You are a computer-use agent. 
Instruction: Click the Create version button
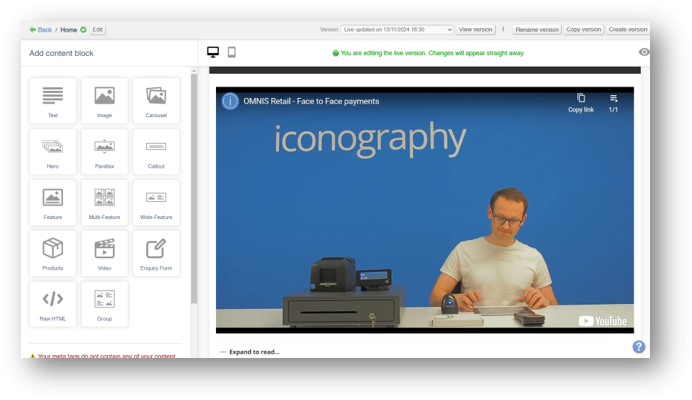click(x=628, y=30)
